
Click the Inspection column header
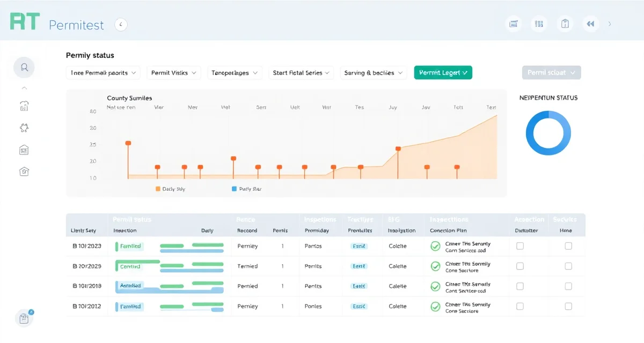click(x=125, y=230)
